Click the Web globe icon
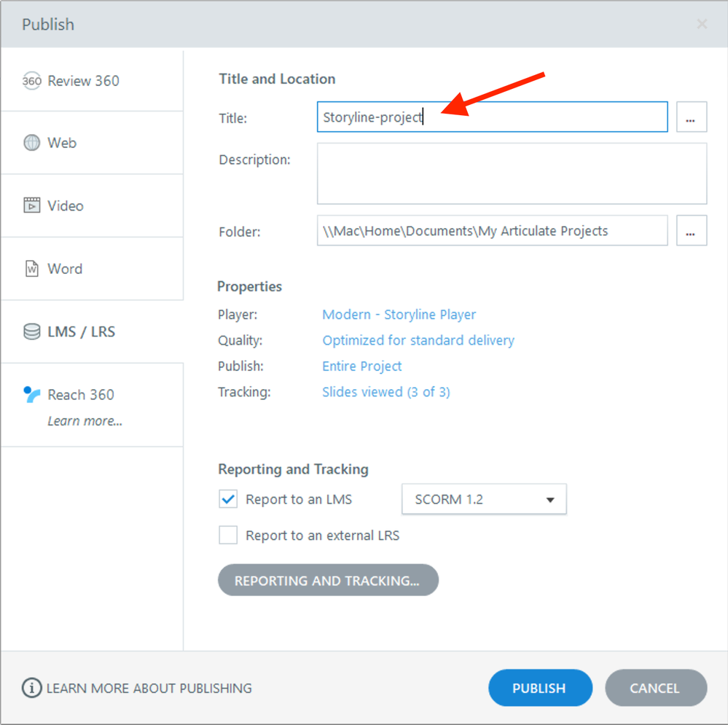This screenshot has width=728, height=725. coord(31,143)
